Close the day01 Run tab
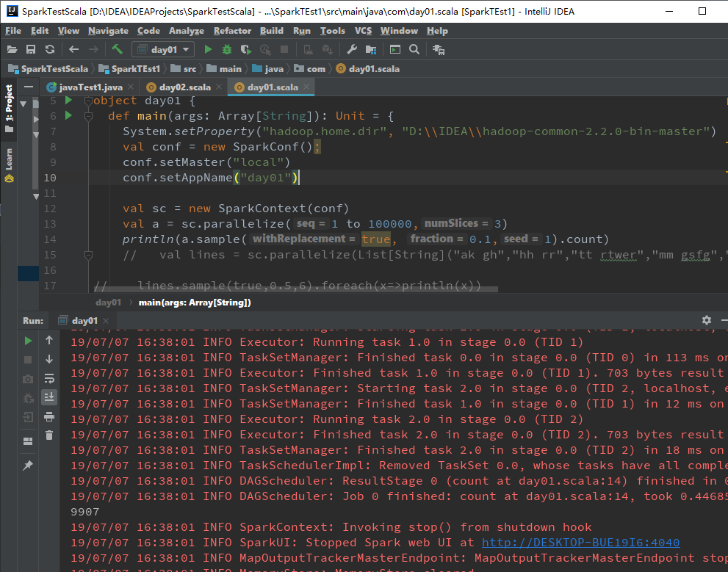Viewport: 728px width, 572px height. pos(106,321)
